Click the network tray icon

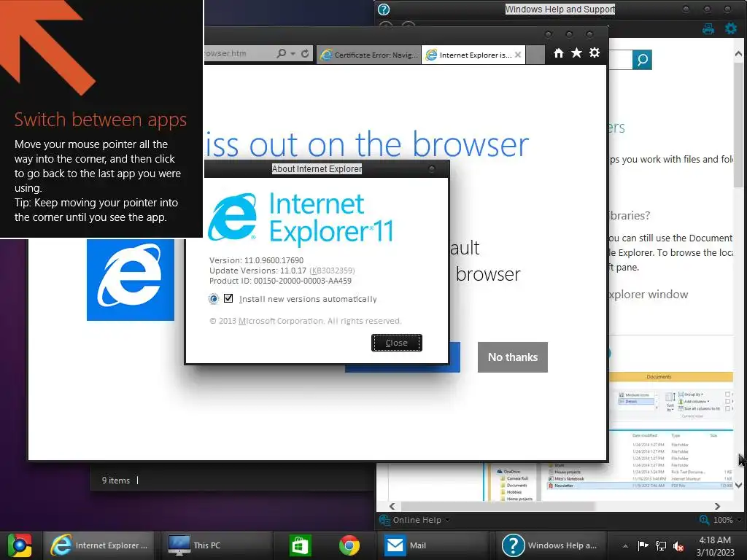661,546
